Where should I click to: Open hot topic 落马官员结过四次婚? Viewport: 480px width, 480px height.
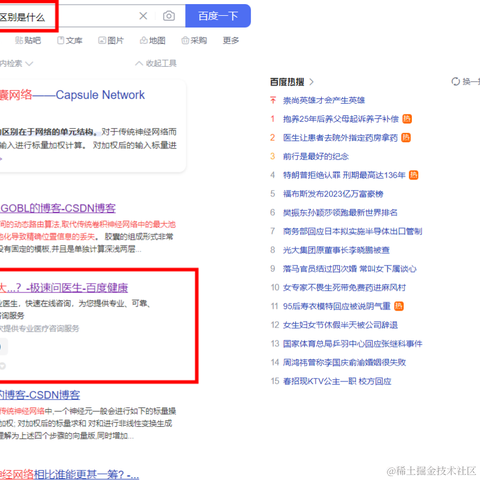tap(350, 269)
